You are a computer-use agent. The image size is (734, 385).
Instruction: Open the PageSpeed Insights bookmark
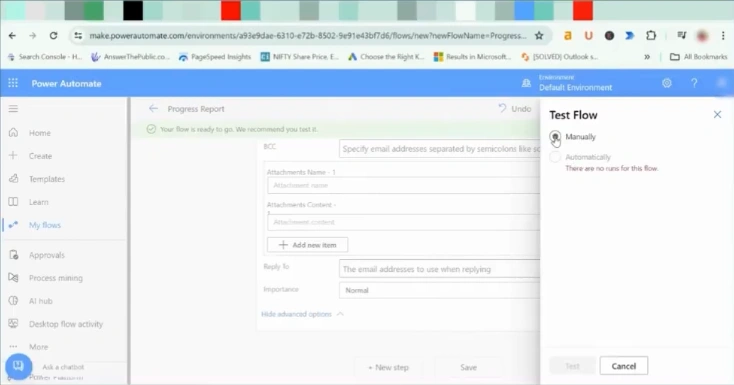click(215, 57)
